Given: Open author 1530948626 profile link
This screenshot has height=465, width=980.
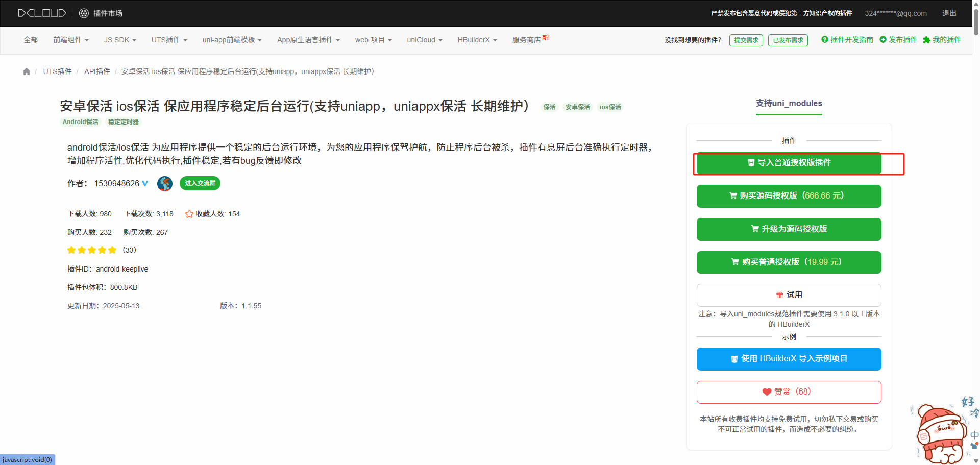Looking at the screenshot, I should pyautogui.click(x=117, y=183).
